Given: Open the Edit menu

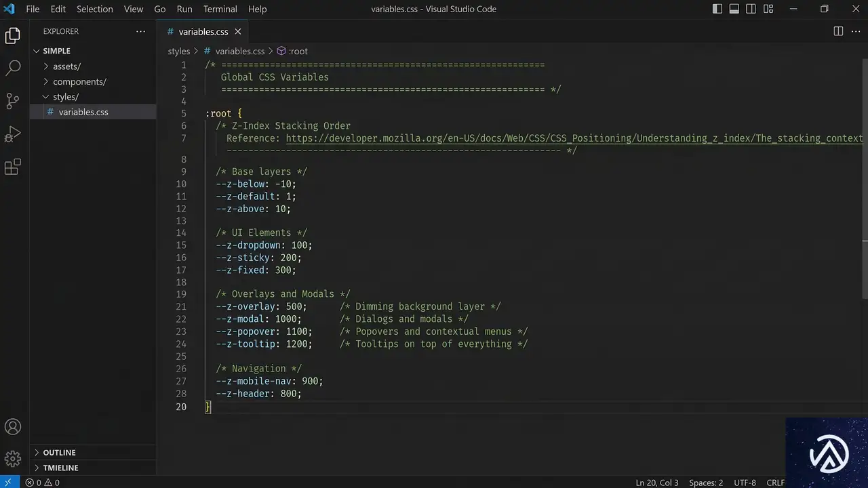Looking at the screenshot, I should tap(58, 9).
